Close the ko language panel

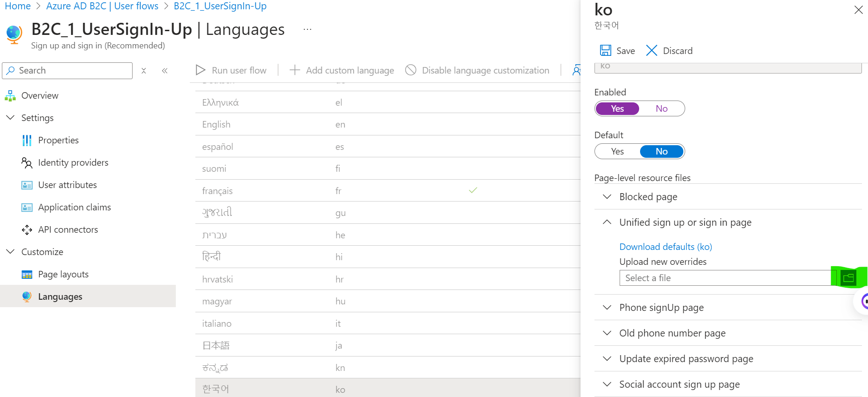click(x=858, y=10)
